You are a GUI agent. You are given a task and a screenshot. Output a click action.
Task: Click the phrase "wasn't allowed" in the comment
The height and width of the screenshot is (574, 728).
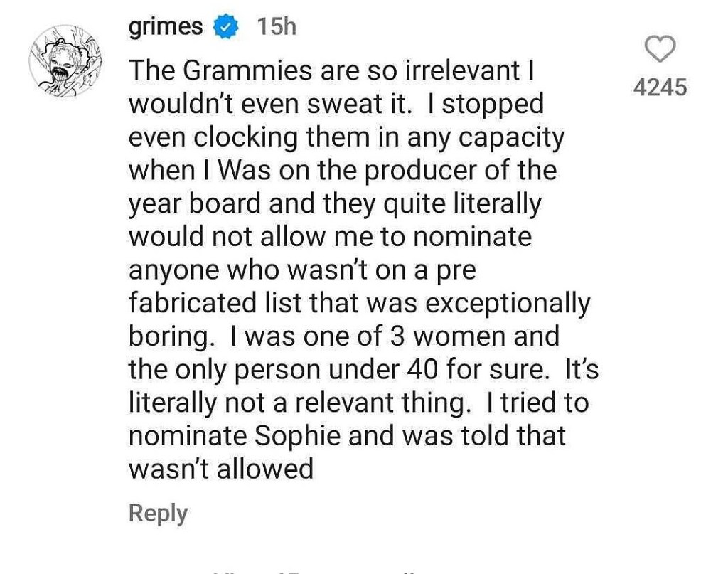click(221, 469)
